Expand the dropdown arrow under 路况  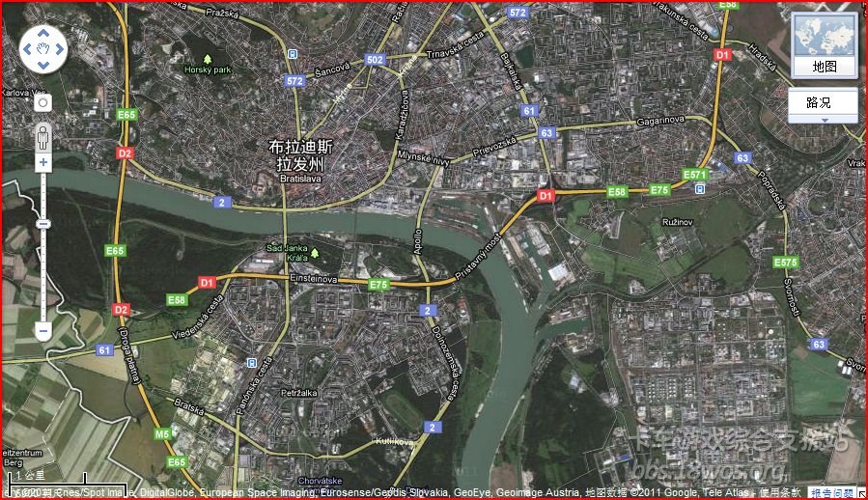click(825, 120)
